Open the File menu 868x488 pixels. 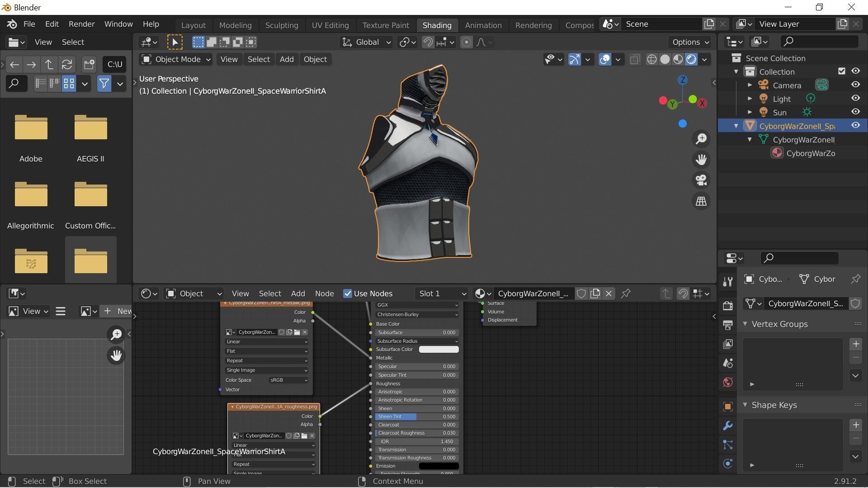29,24
